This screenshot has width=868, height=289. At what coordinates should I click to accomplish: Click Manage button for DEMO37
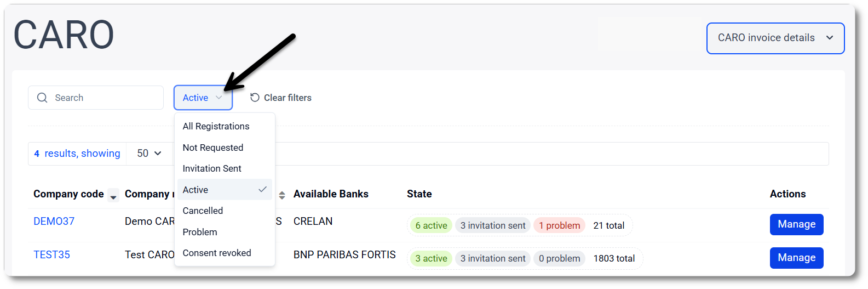point(796,224)
